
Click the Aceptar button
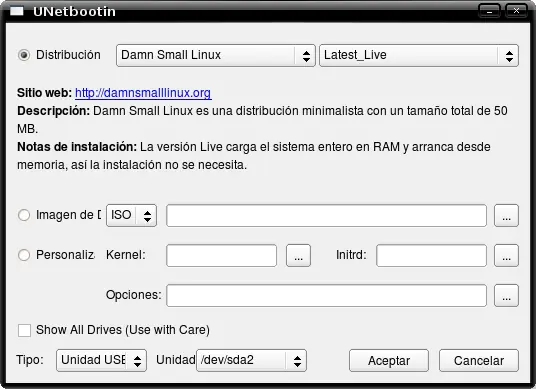point(389,360)
